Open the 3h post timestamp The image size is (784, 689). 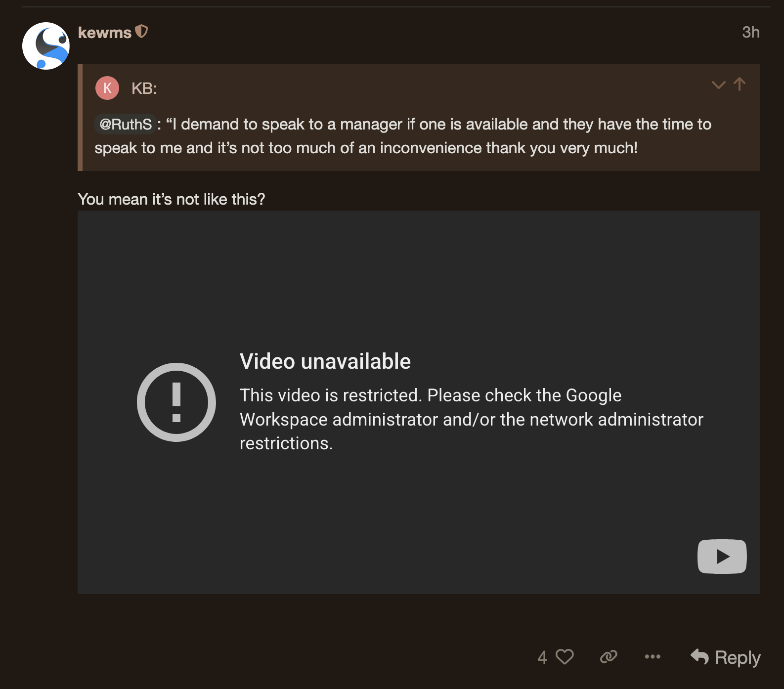(x=750, y=33)
